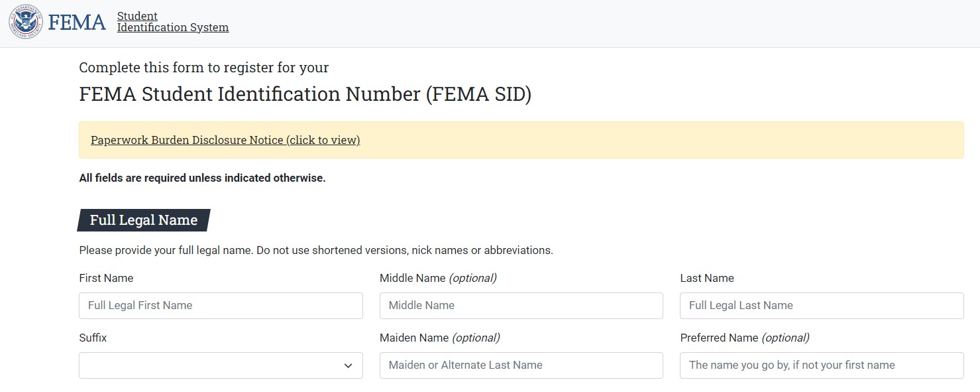Click into the Middle Name field

click(x=521, y=306)
